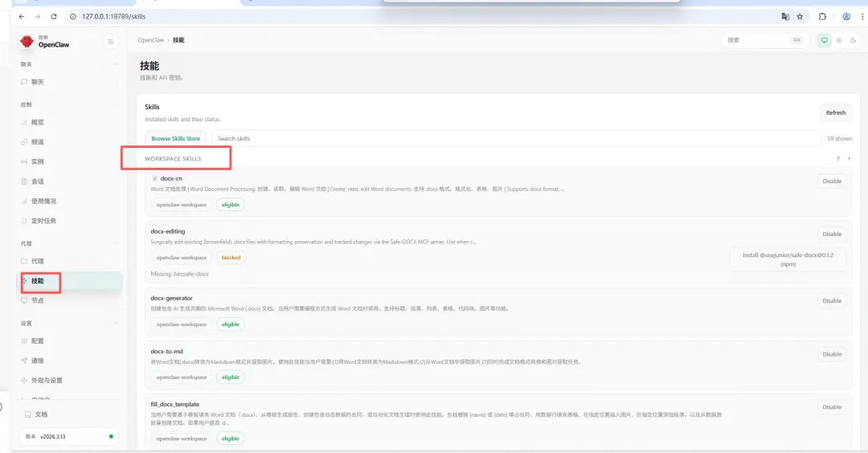Select the system monitor theme icon
The height and width of the screenshot is (453, 868).
click(825, 40)
